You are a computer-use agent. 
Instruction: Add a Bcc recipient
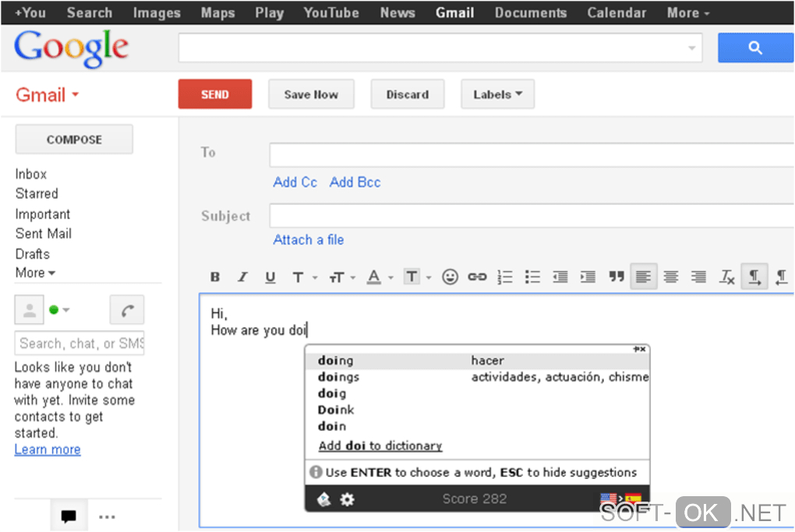click(355, 182)
